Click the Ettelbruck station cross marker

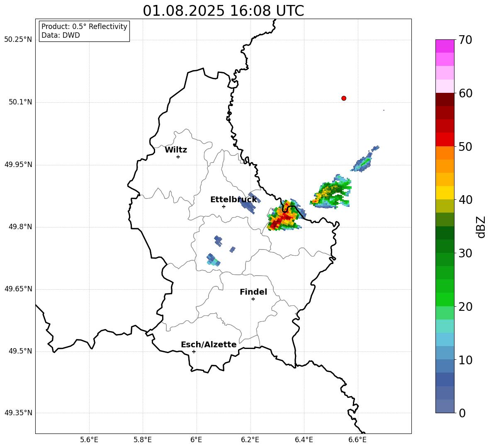(x=224, y=206)
